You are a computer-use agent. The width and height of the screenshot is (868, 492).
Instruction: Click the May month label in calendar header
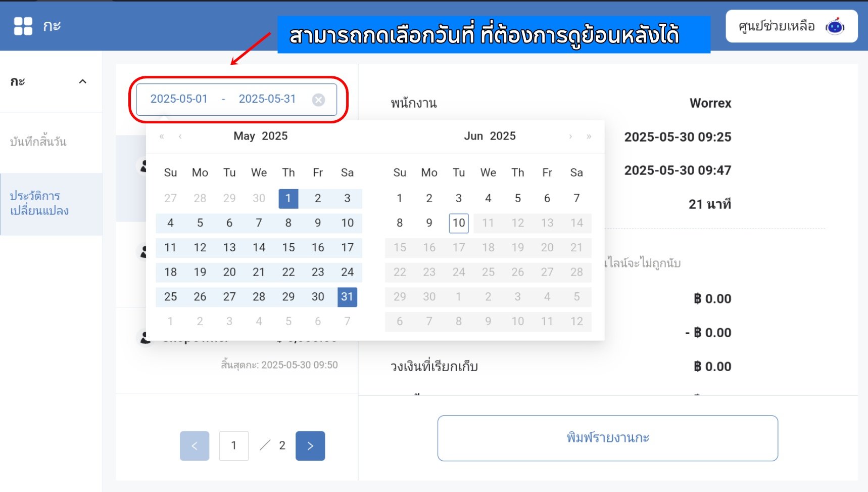244,136
